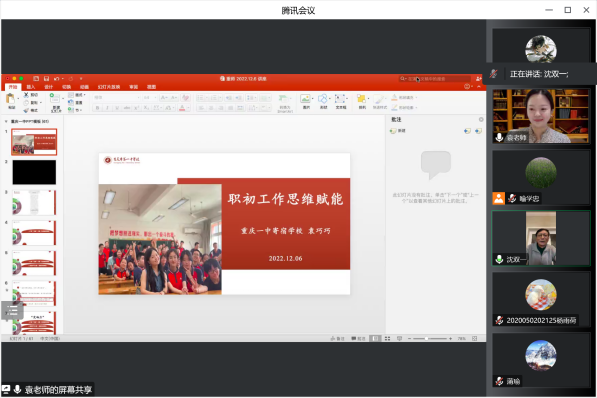Open the font size dropdown
The width and height of the screenshot is (597, 398).
point(155,98)
